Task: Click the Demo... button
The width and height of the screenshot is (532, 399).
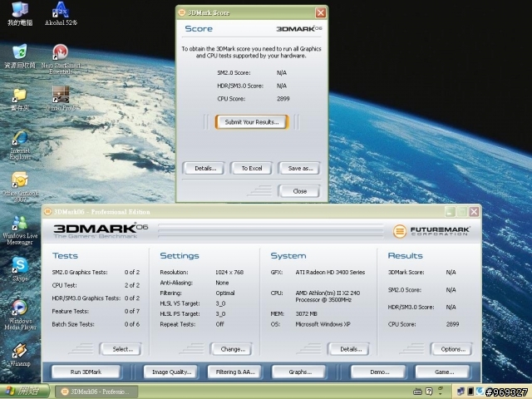Action: 378,372
